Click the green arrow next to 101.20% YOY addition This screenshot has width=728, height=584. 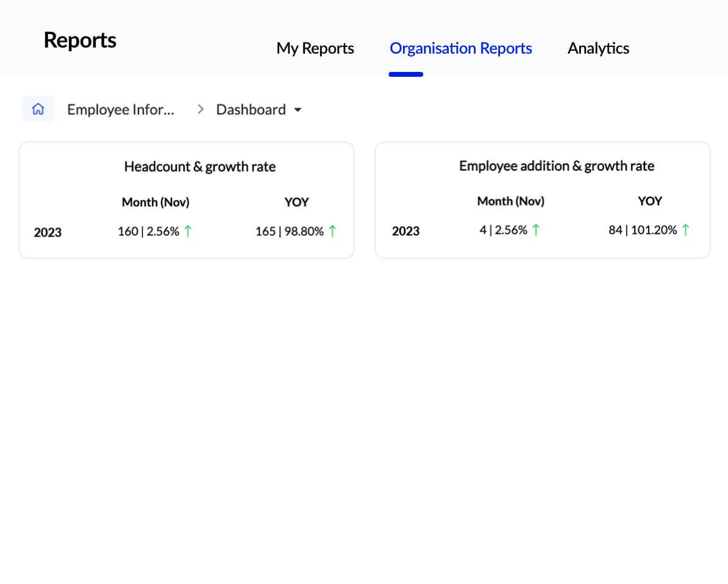[x=685, y=230]
